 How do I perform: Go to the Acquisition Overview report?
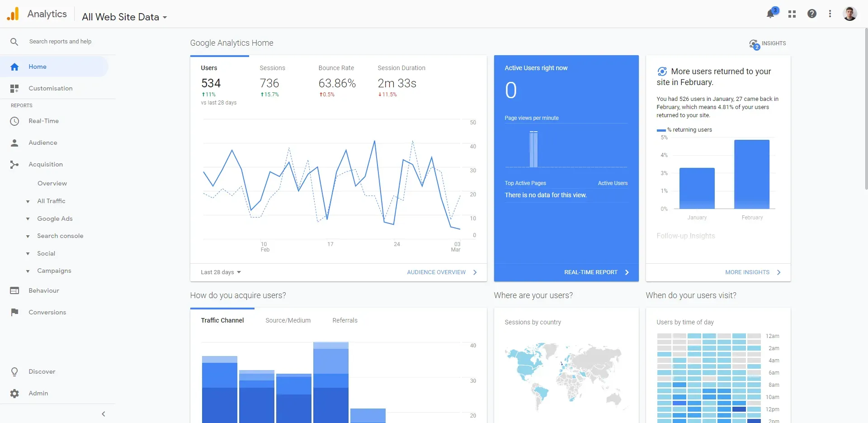[52, 183]
